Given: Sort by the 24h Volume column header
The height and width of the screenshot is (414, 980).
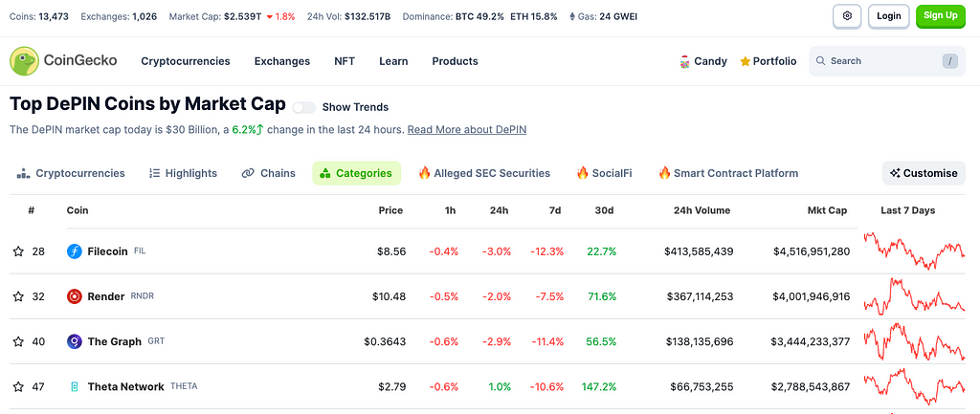Looking at the screenshot, I should pos(700,210).
